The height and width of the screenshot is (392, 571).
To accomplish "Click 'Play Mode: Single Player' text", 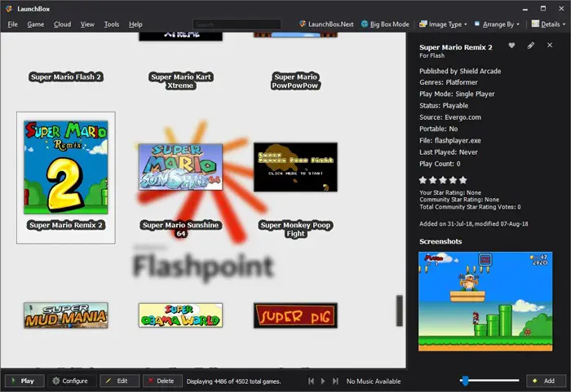I will pyautogui.click(x=457, y=94).
